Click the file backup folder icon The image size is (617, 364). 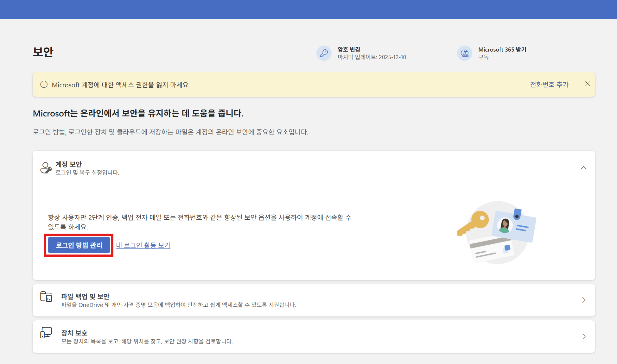pos(46,297)
